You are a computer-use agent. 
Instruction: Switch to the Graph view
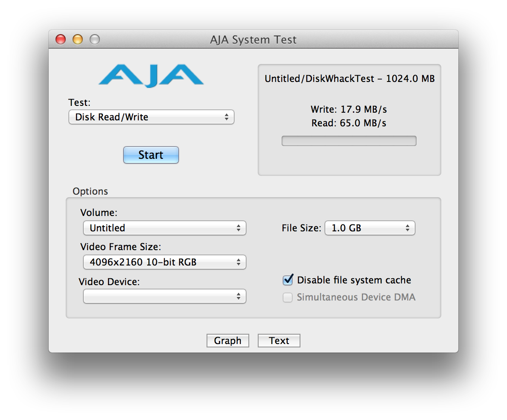coord(227,341)
